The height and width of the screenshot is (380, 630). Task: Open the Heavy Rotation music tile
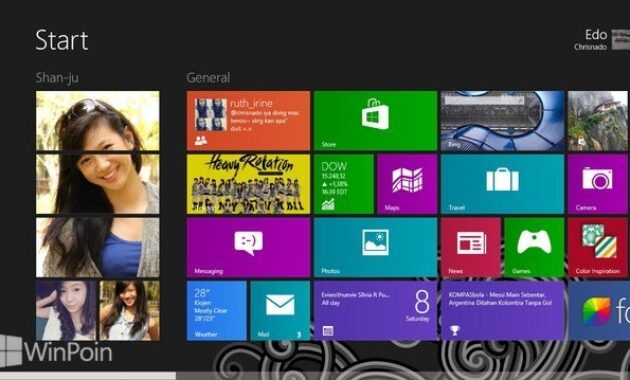pos(248,184)
